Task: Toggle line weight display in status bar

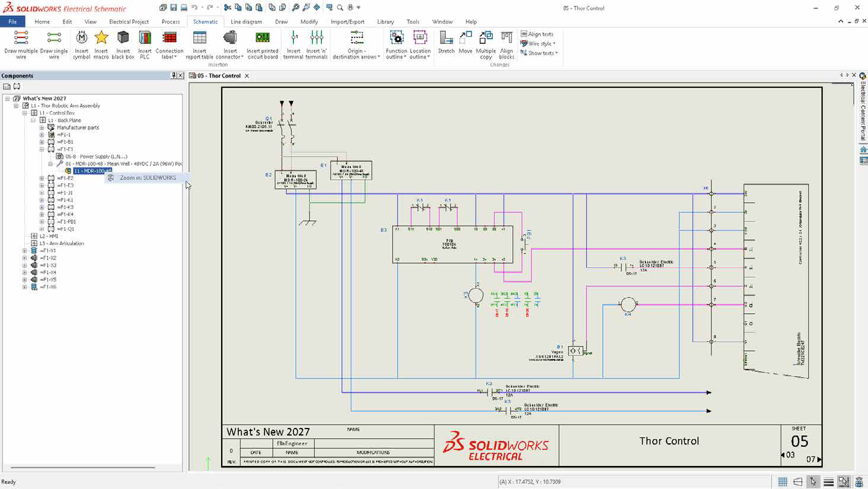Action: [828, 482]
